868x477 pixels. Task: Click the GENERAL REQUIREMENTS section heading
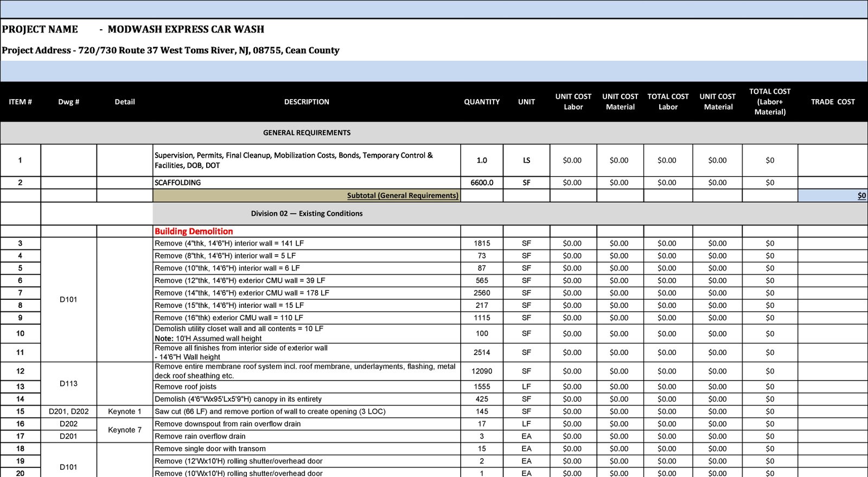coord(307,133)
